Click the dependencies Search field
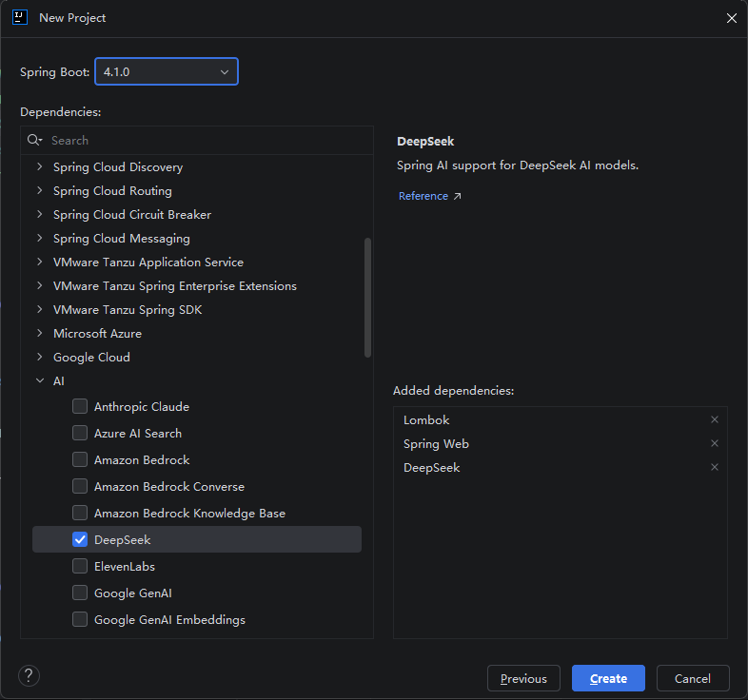This screenshot has height=700, width=748. (x=197, y=140)
